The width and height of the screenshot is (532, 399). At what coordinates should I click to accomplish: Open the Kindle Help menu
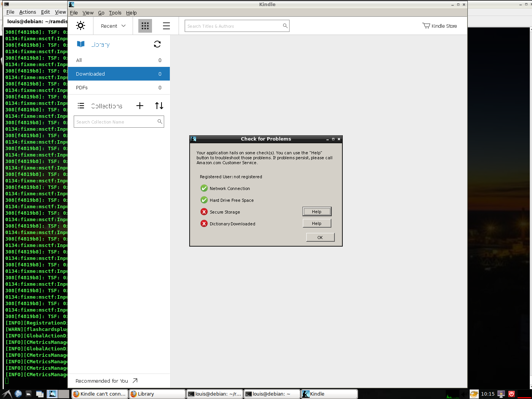131,13
